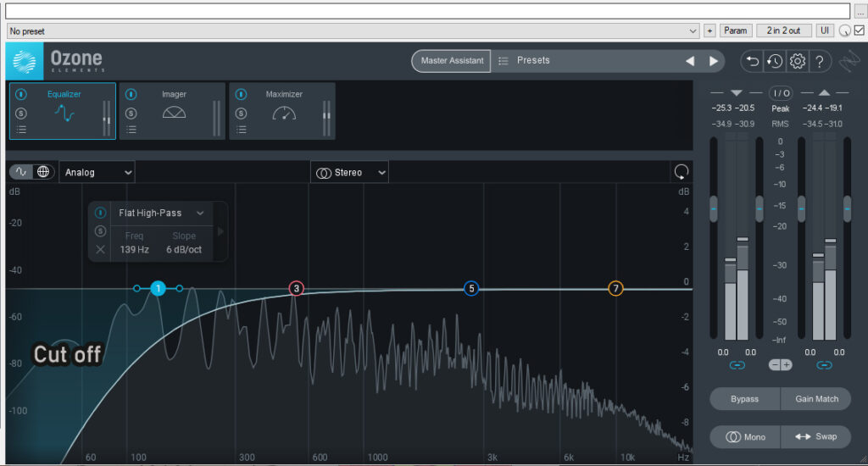
Task: Open Flat High-Pass filter type dropdown
Action: click(x=161, y=213)
